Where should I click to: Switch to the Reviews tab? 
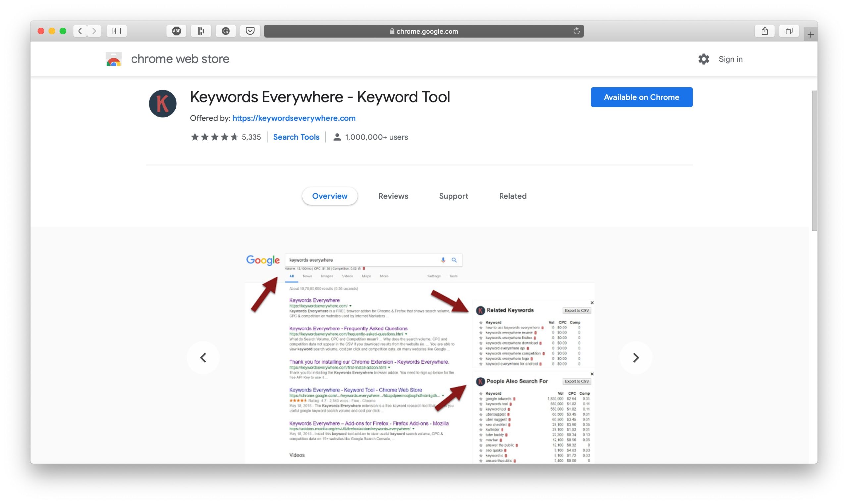coord(393,196)
